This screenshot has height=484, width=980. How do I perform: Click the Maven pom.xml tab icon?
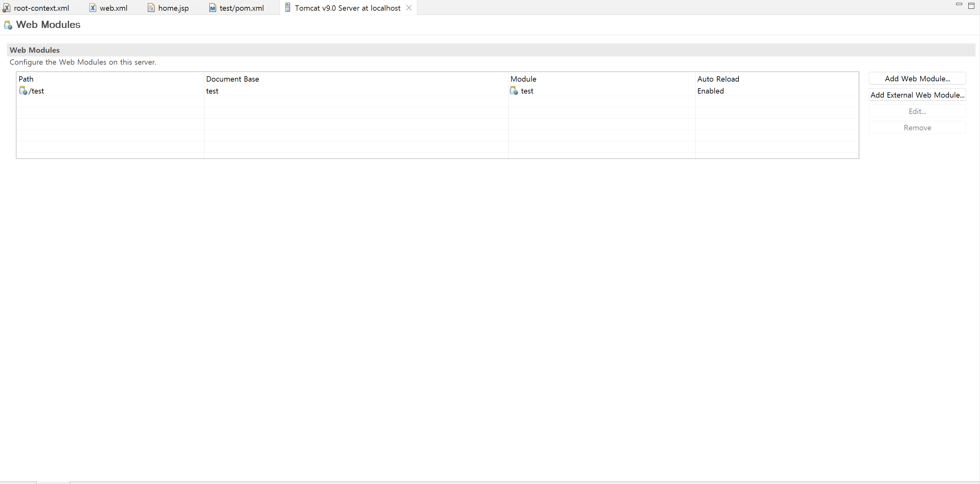212,8
